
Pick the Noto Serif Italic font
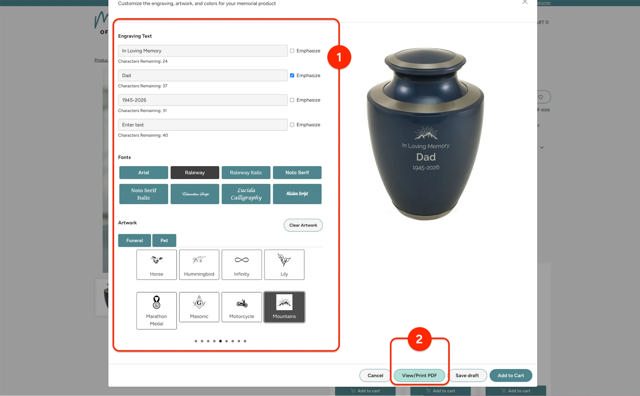143,194
